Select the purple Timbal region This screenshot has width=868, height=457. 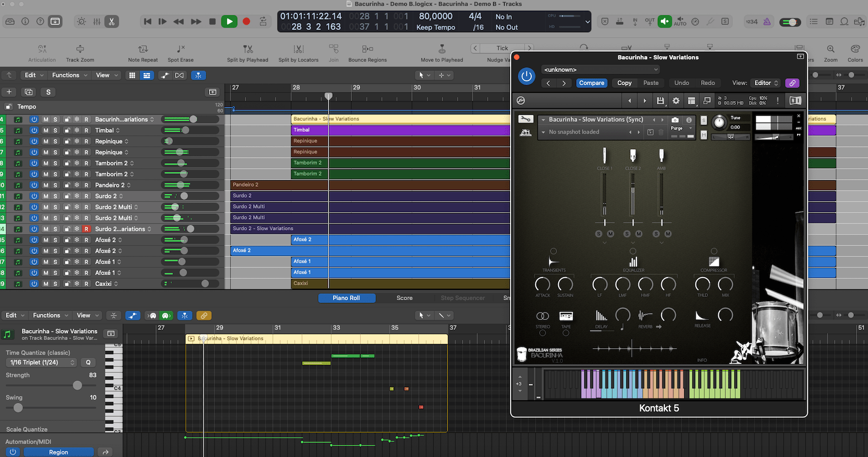pos(400,130)
